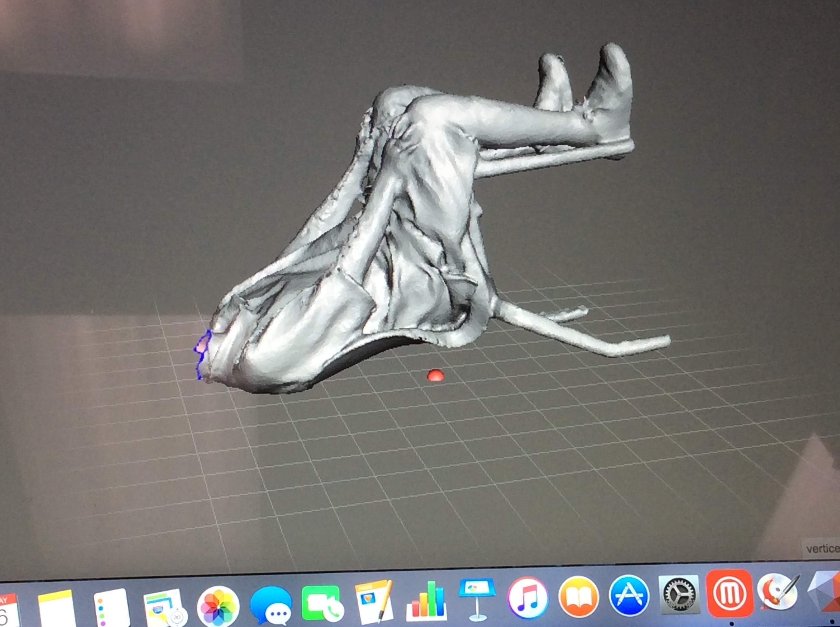Open the App Store icon
Viewport: 840px width, 627px height.
629,595
